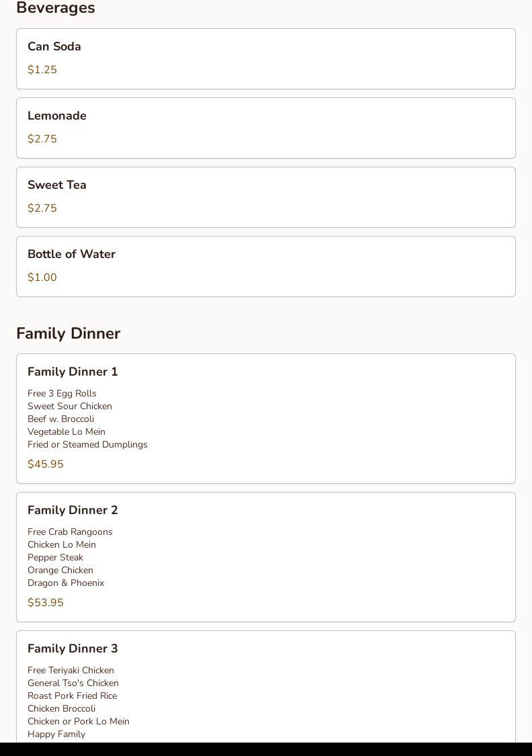Pick the Sweet Tea item title
Viewport: 532px width, 756px height.
coord(57,185)
